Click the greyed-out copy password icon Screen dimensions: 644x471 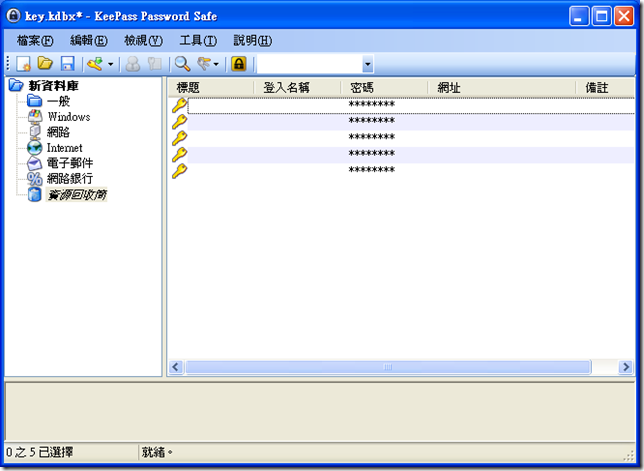pyautogui.click(x=155, y=64)
